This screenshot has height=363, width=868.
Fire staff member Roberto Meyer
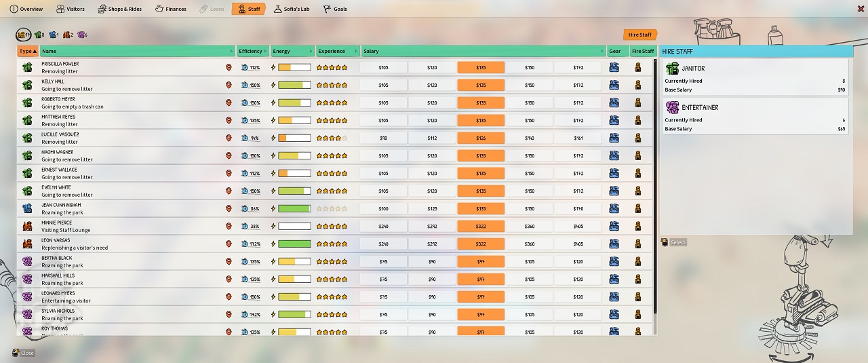637,102
